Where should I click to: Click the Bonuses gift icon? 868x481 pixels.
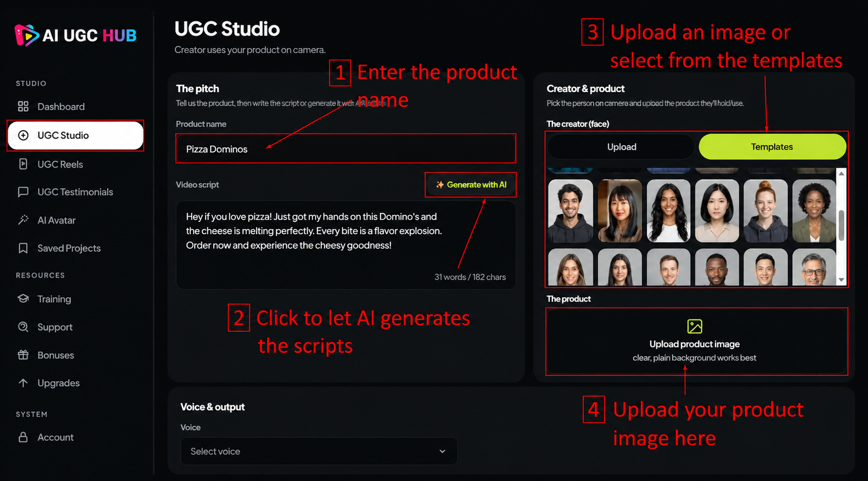pos(23,355)
